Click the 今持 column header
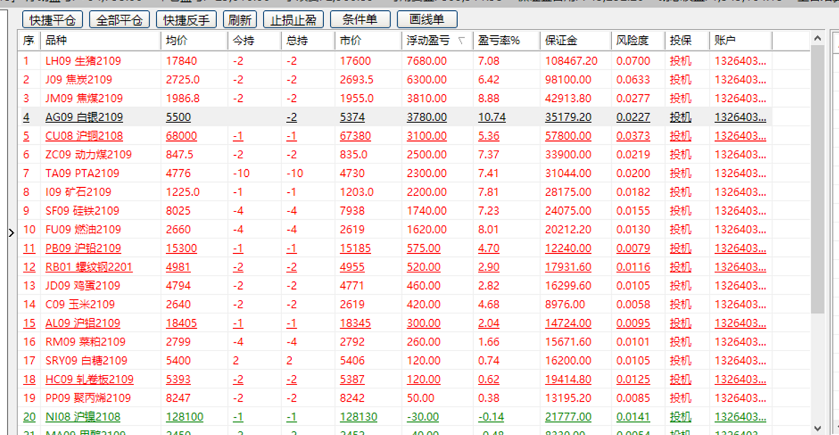 tap(254, 41)
